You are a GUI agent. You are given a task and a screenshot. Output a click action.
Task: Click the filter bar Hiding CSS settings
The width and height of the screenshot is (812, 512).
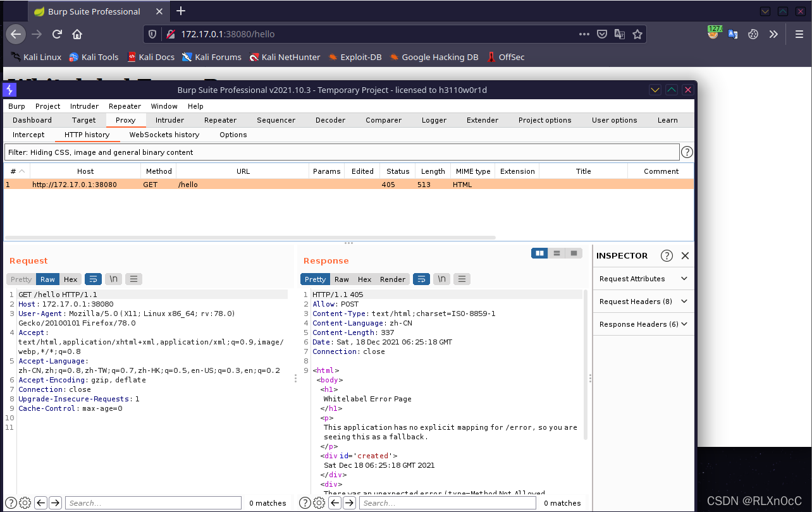341,152
